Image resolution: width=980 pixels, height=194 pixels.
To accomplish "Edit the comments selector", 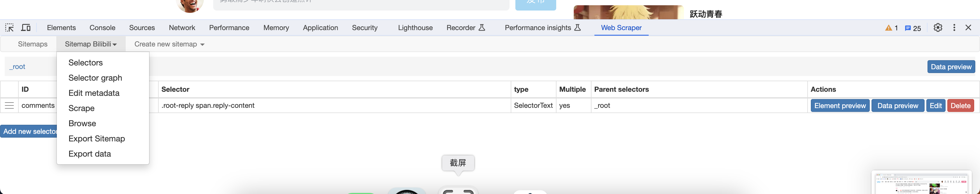I will [935, 106].
